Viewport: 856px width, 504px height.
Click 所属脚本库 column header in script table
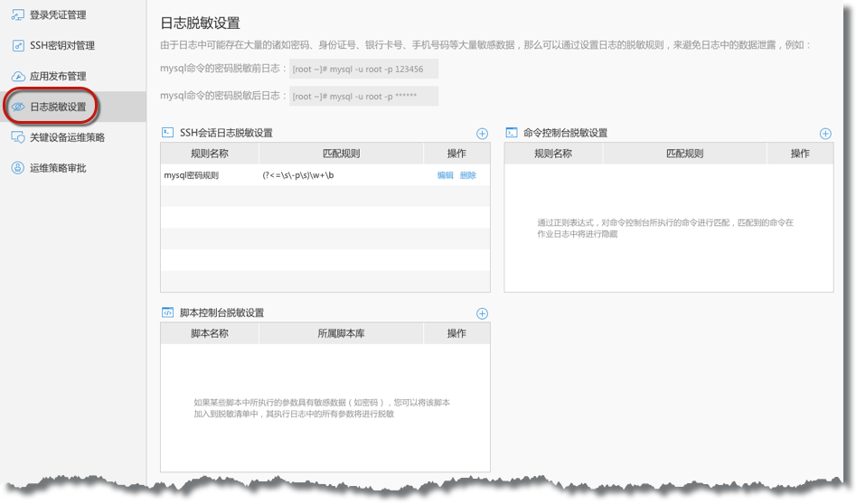(x=341, y=333)
